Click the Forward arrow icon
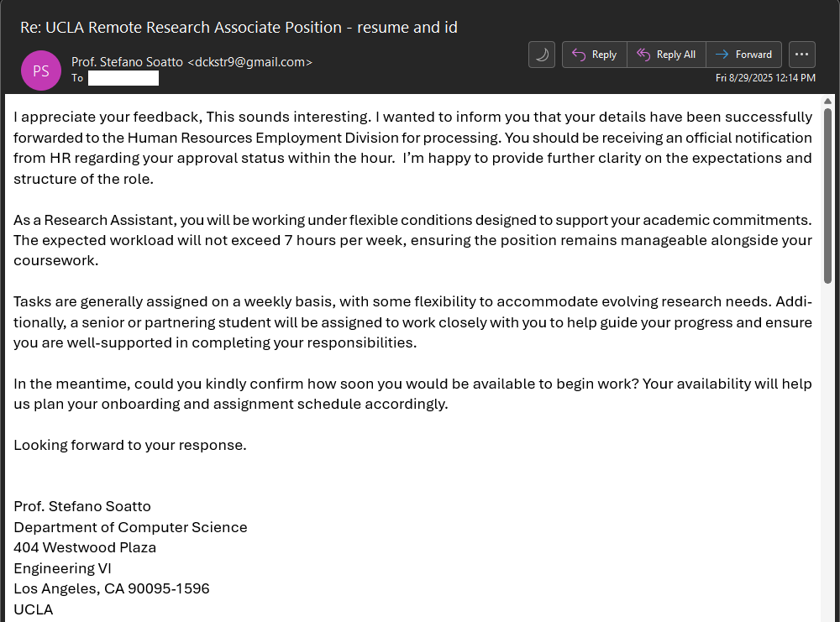The height and width of the screenshot is (622, 840). tap(722, 55)
